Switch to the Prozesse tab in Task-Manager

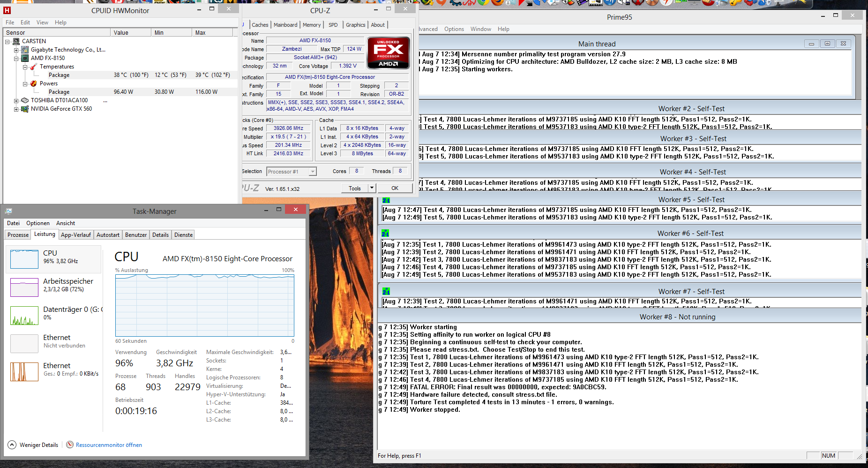click(x=18, y=235)
